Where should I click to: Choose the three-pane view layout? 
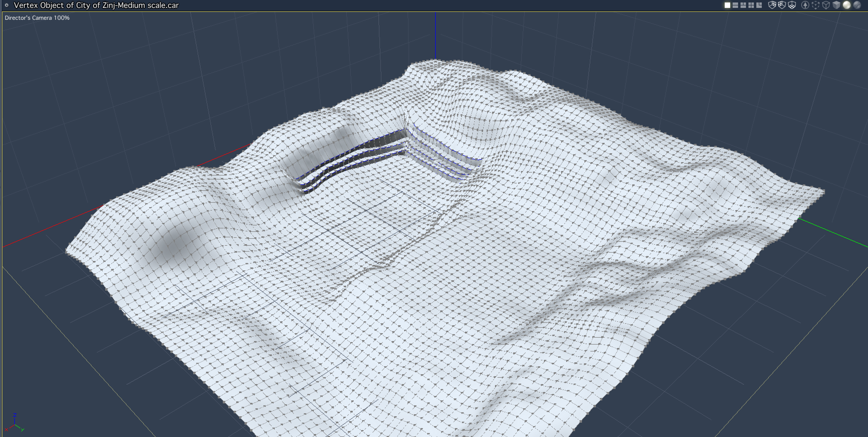(x=743, y=5)
